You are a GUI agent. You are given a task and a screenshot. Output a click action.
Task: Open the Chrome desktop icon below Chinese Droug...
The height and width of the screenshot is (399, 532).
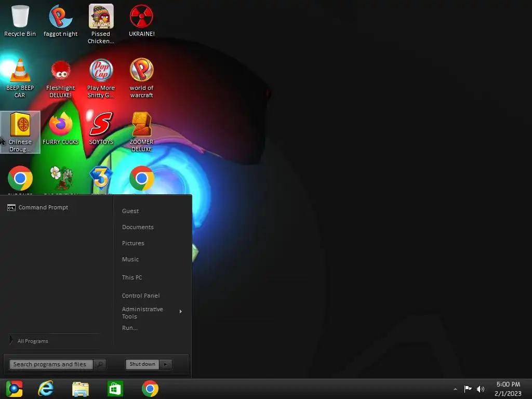20,179
